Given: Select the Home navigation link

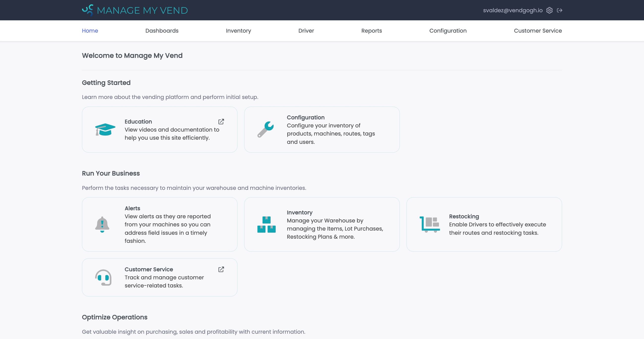Looking at the screenshot, I should click(x=90, y=30).
